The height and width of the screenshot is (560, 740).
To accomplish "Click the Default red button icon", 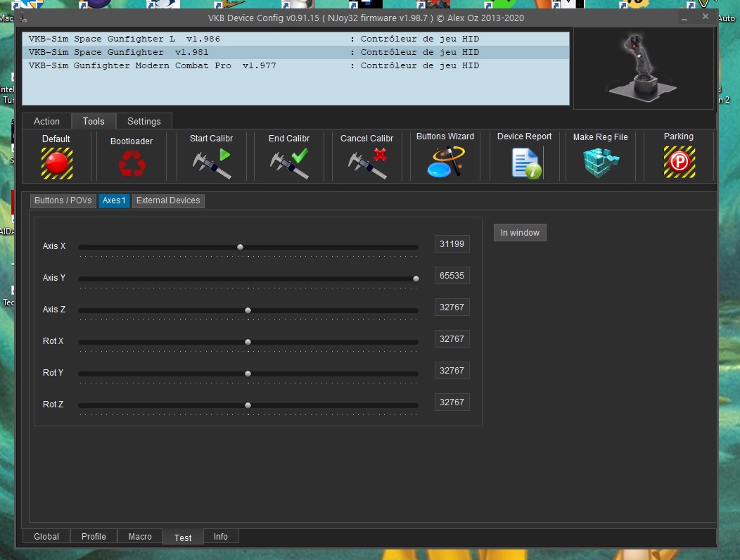I will [57, 163].
